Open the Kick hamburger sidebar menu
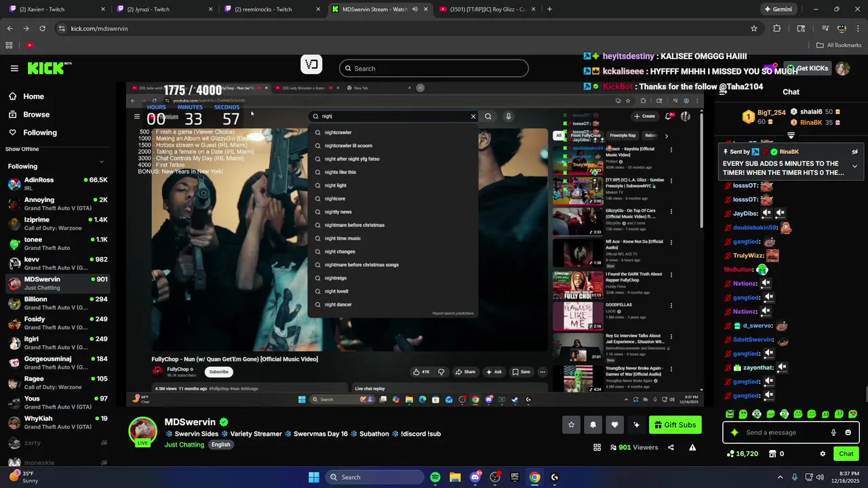Screen dimensions: 868x488 click(x=14, y=68)
